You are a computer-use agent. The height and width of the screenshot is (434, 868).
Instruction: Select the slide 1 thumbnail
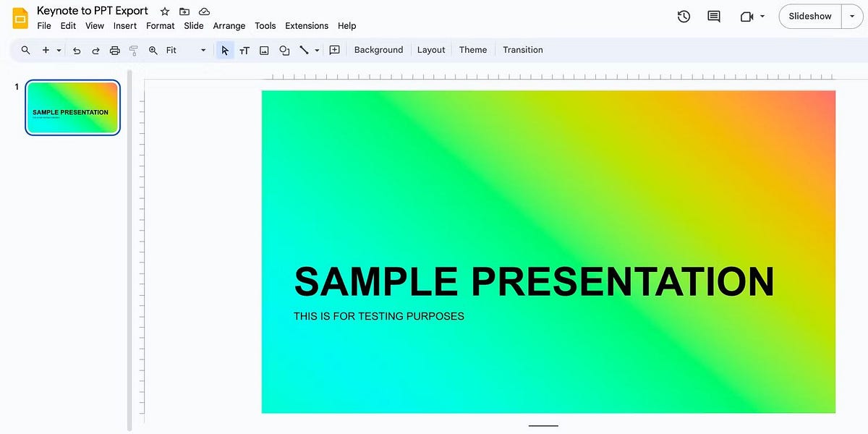72,107
